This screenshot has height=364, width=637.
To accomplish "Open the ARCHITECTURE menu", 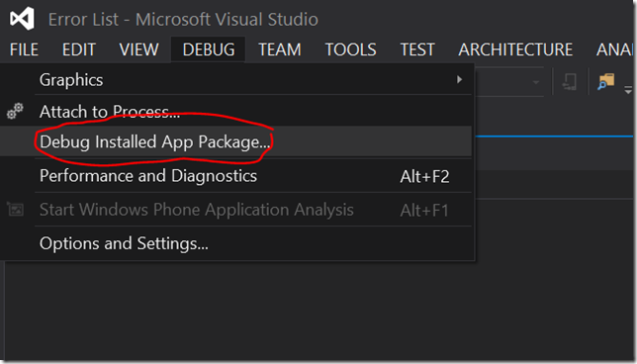I will point(515,49).
